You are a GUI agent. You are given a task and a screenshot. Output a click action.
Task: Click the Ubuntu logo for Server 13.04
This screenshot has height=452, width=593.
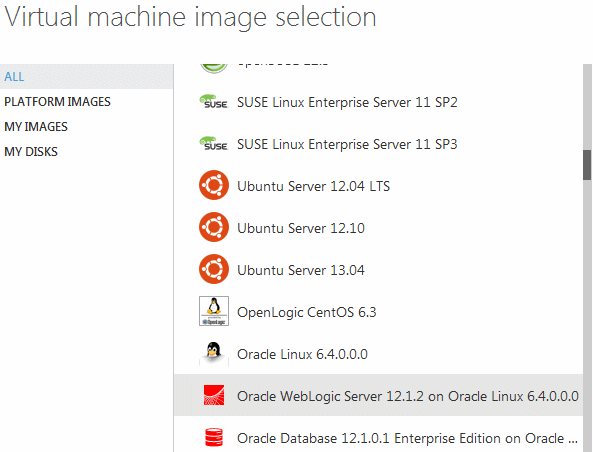point(214,269)
